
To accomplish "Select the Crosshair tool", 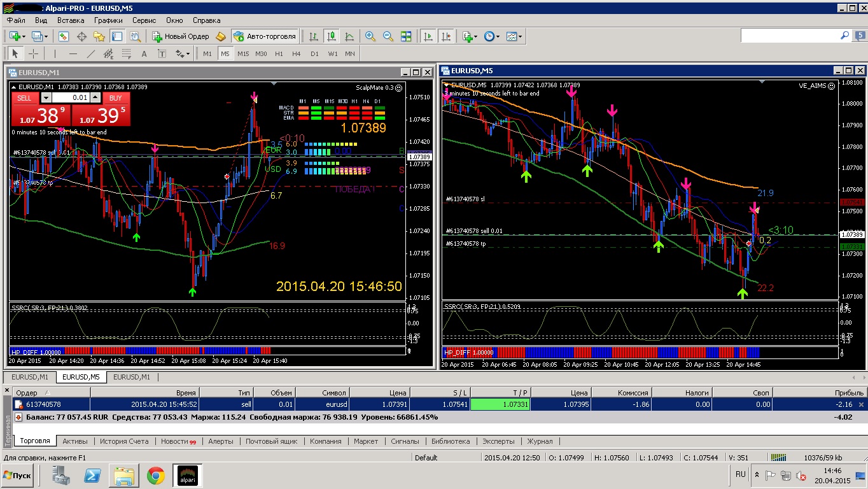I will point(33,53).
